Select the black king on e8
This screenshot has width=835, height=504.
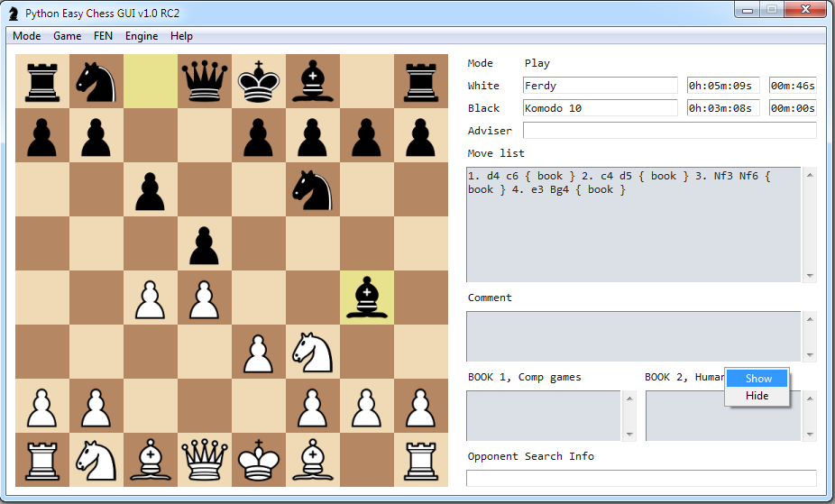[x=259, y=81]
